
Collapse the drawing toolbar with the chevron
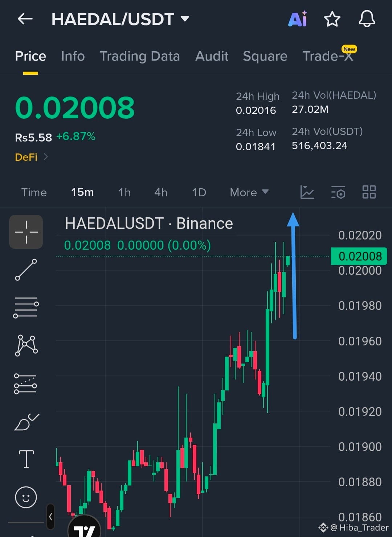50,517
